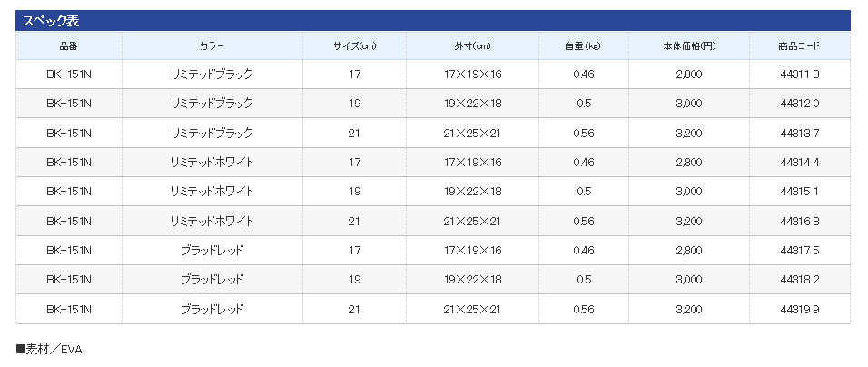The height and width of the screenshot is (367, 868).
Task: Click the サイズ(cm) column header
Action: 354,45
